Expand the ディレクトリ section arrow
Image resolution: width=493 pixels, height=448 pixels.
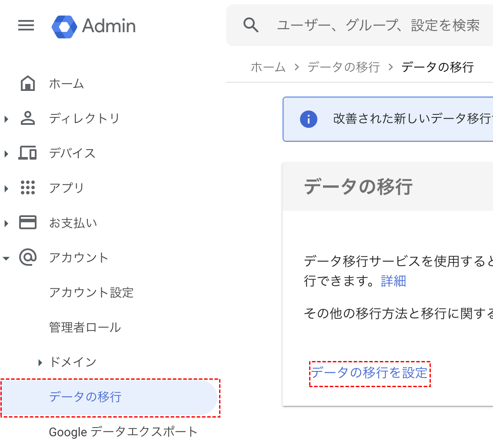[x=6, y=119]
